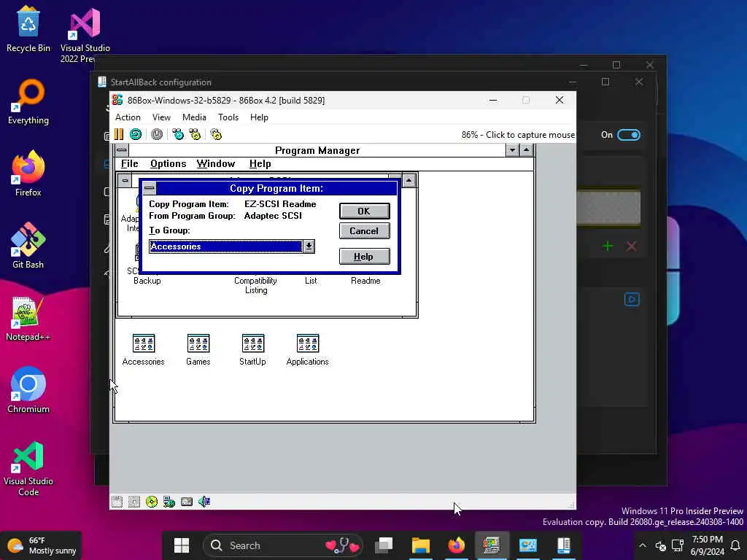Click the Program Manager maximize up arrow
Image resolution: width=747 pixels, height=560 pixels.
(x=526, y=150)
